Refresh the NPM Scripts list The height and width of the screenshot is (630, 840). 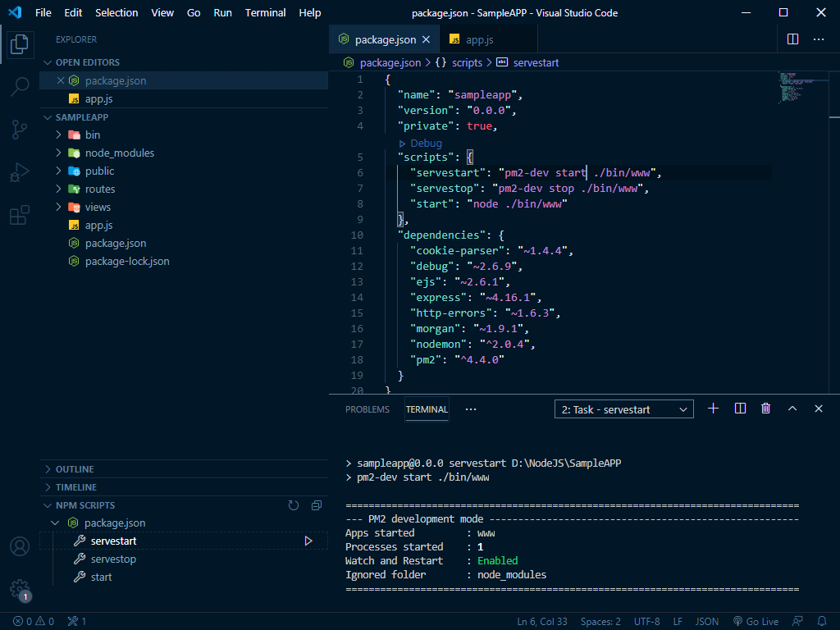click(293, 505)
